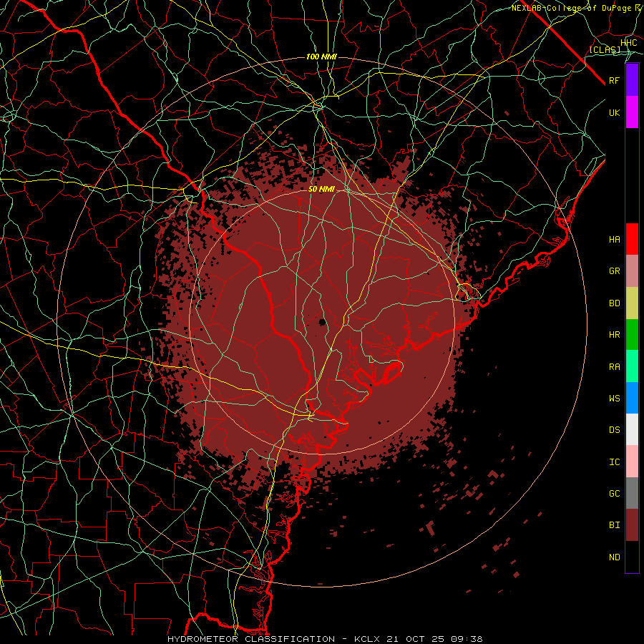Click the UK legend label

615,112
